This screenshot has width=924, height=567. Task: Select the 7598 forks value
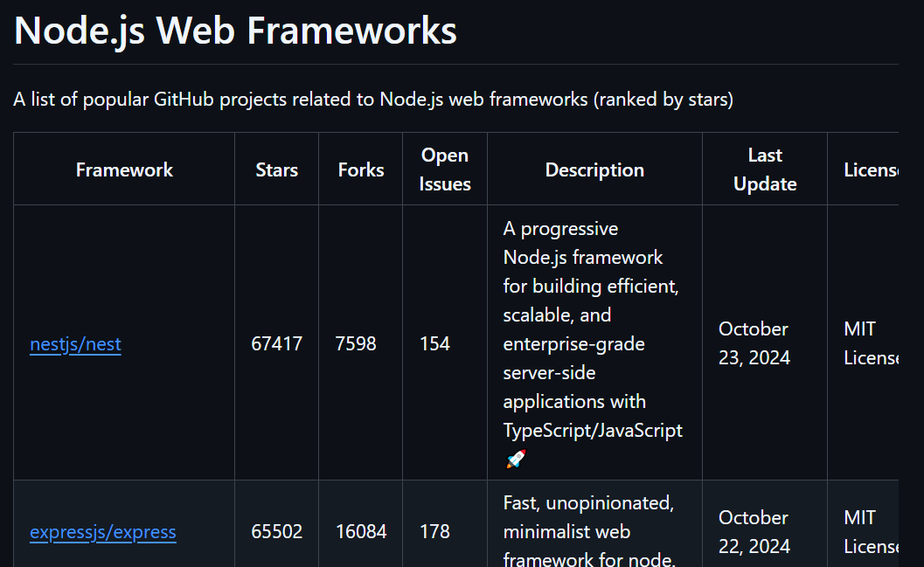[355, 343]
